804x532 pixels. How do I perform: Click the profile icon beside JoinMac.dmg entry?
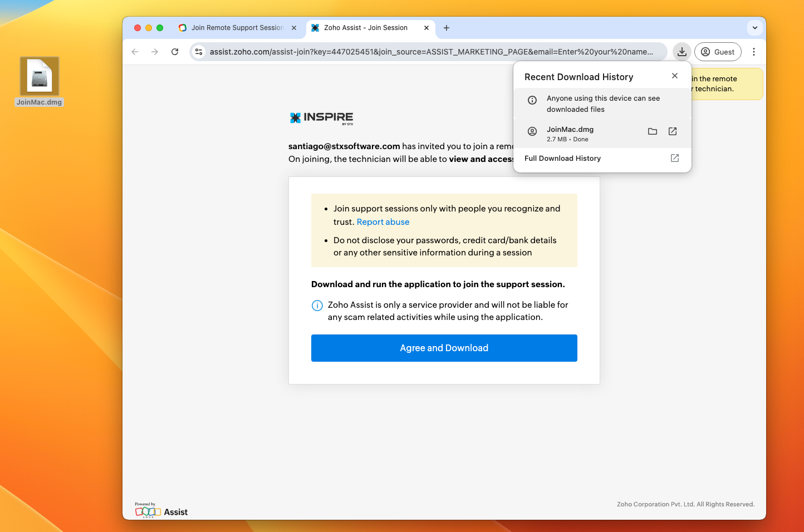pos(532,131)
